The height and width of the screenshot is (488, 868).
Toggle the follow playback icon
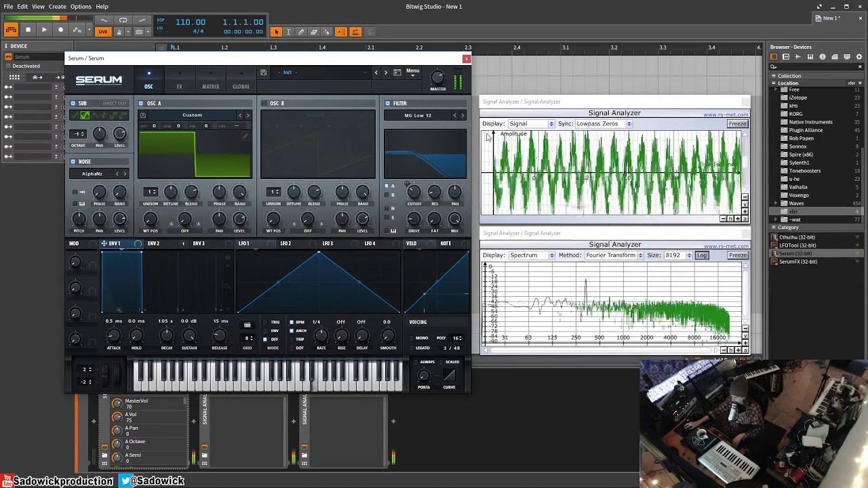click(340, 32)
